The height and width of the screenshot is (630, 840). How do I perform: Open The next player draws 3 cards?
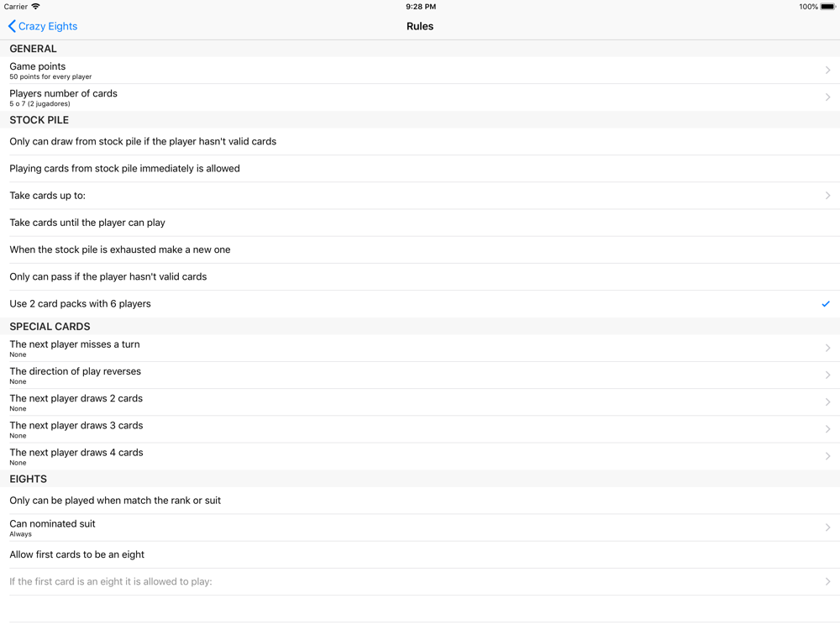click(x=420, y=429)
